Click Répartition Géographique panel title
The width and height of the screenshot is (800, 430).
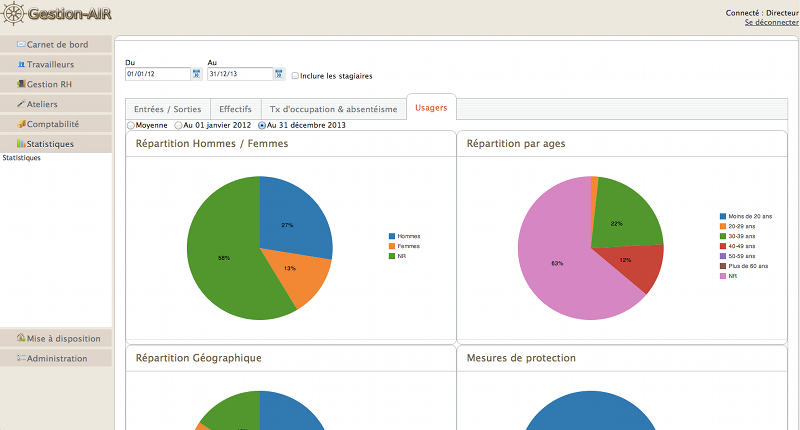(x=198, y=358)
